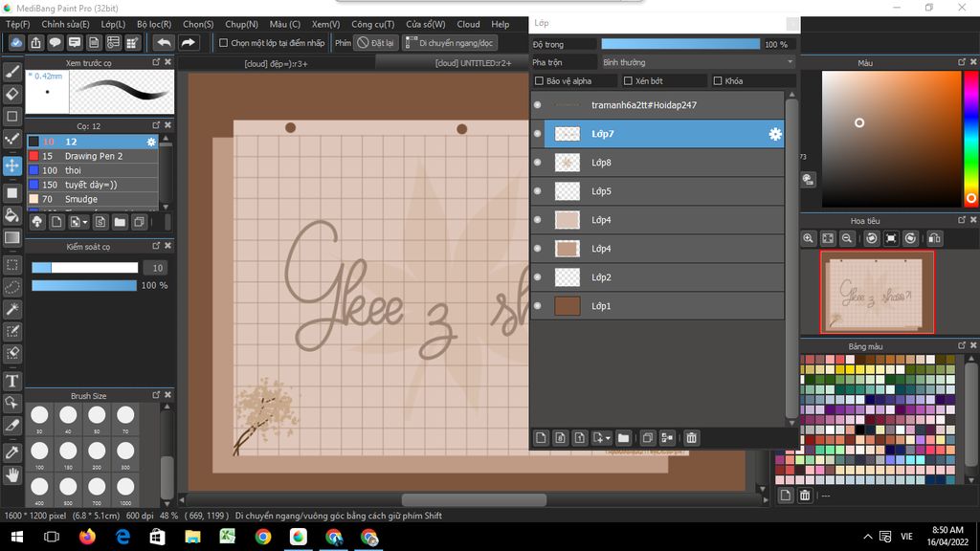Switch to the '[cloud] UNTITLED:r2+' canvas tab

473,63
